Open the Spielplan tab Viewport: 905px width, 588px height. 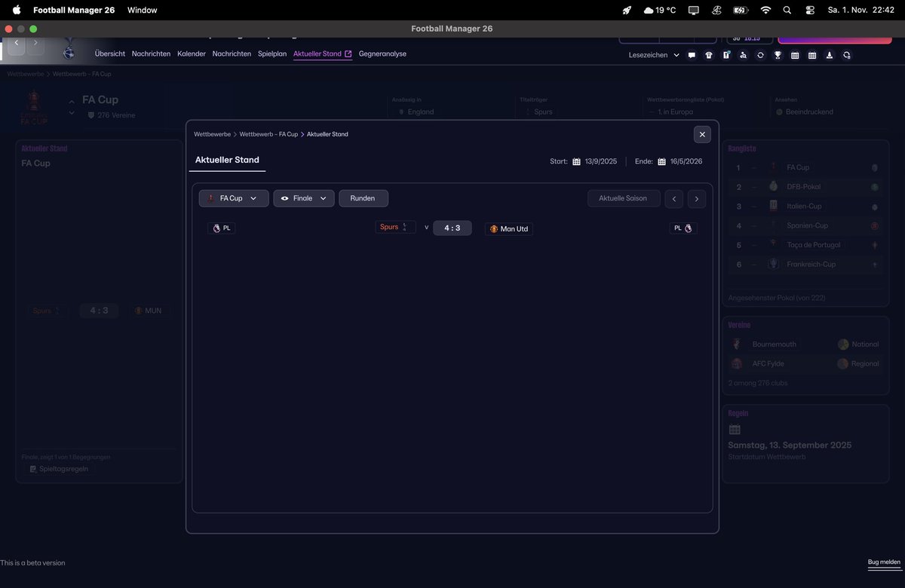click(272, 54)
